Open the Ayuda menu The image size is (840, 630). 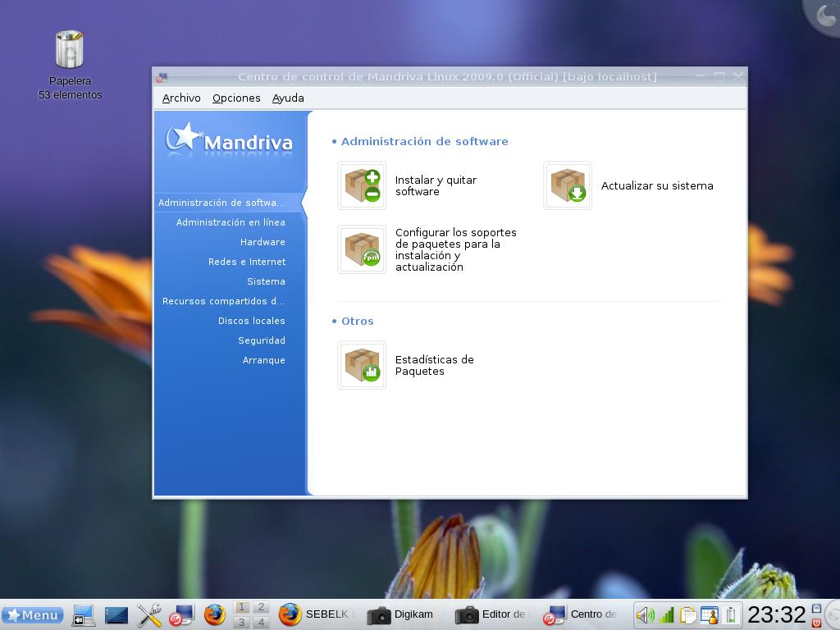click(x=288, y=98)
